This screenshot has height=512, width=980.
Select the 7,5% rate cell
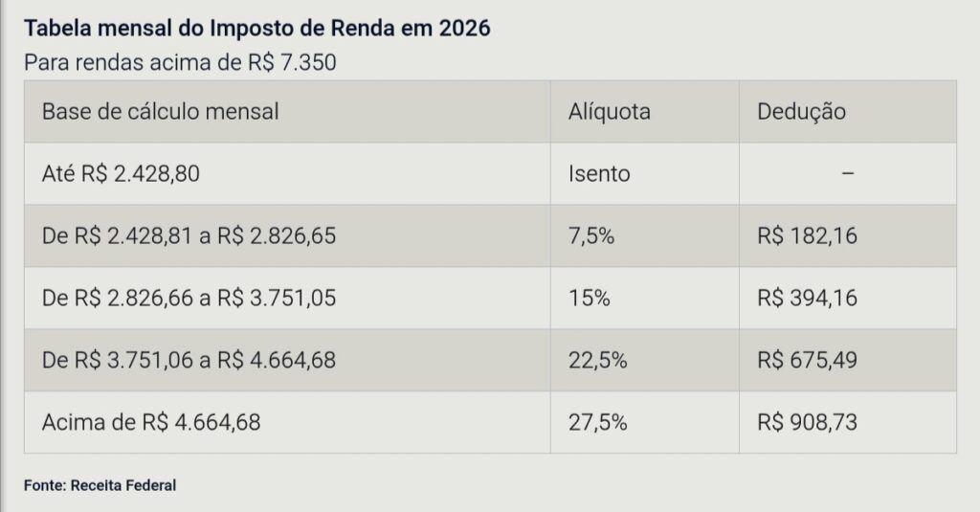(590, 235)
